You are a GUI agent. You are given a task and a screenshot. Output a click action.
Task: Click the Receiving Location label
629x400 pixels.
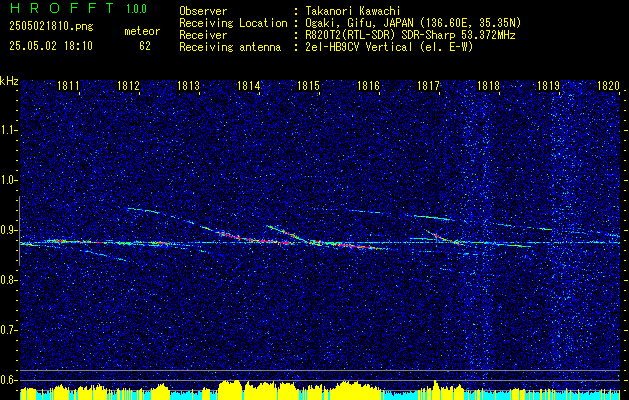point(233,24)
